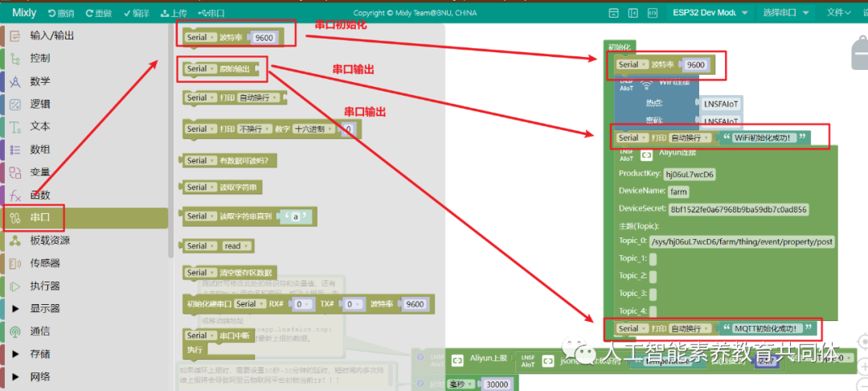Open the RX# pin dropdown
Image resolution: width=868 pixels, height=391 pixels.
pos(303,304)
